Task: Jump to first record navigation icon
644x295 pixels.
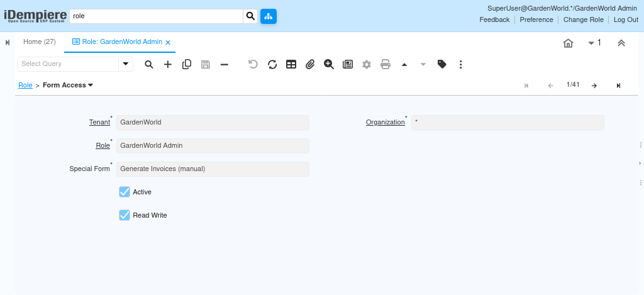Action: click(526, 86)
